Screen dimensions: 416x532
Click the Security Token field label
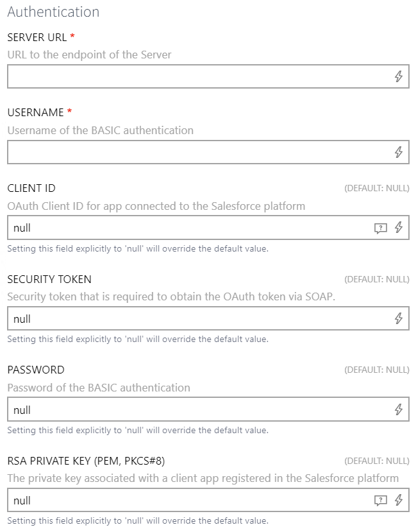49,279
